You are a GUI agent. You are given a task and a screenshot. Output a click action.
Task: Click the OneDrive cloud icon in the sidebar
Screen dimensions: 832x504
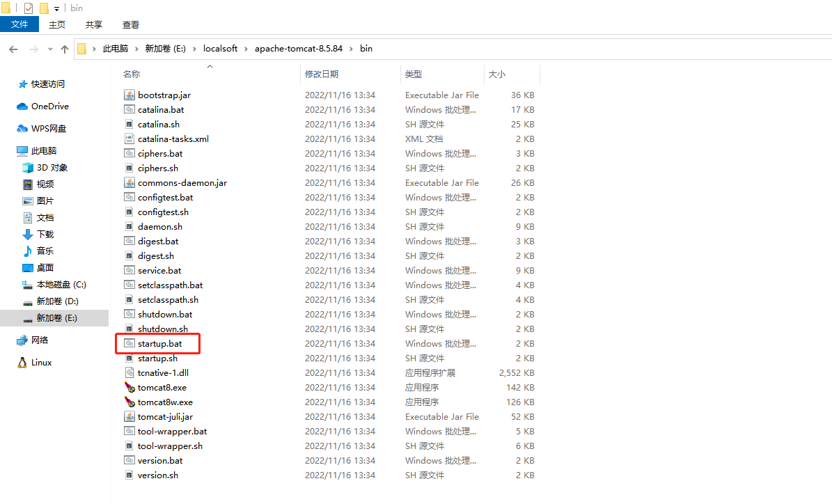tap(22, 106)
